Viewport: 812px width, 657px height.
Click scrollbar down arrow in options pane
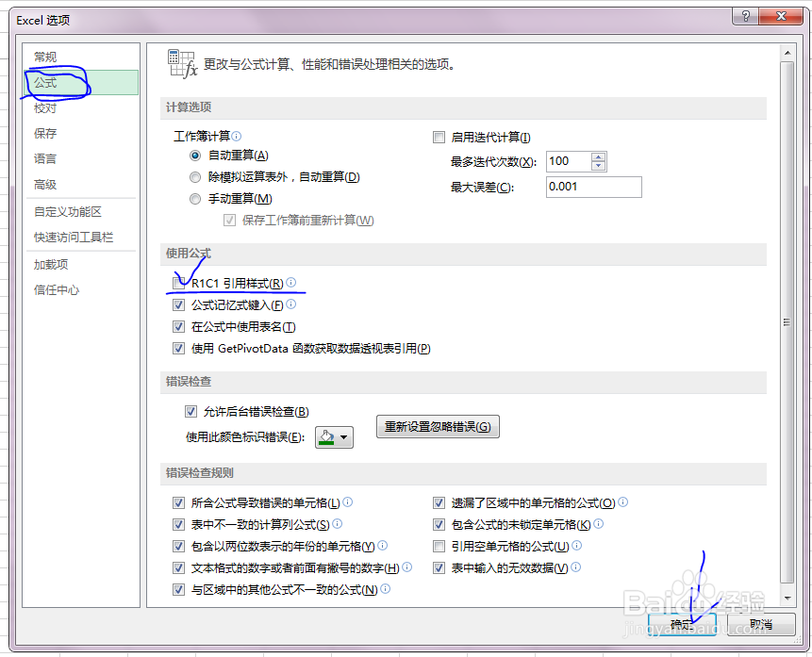tap(787, 598)
